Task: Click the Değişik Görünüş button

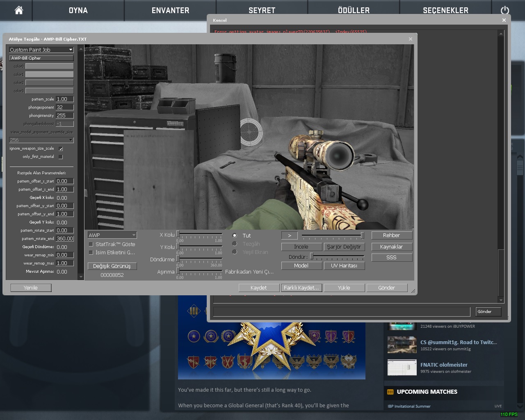Action: 112,266
